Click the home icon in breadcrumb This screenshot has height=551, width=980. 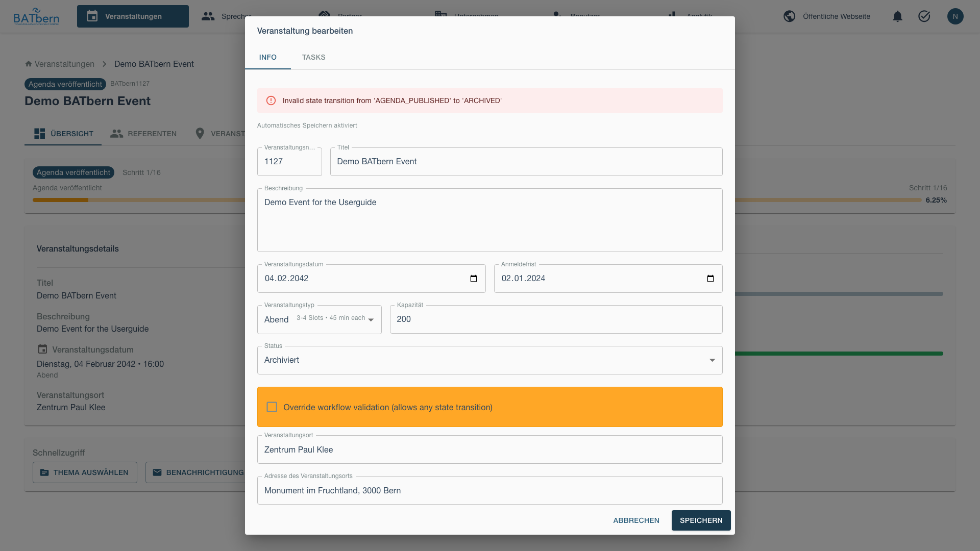coord(29,64)
